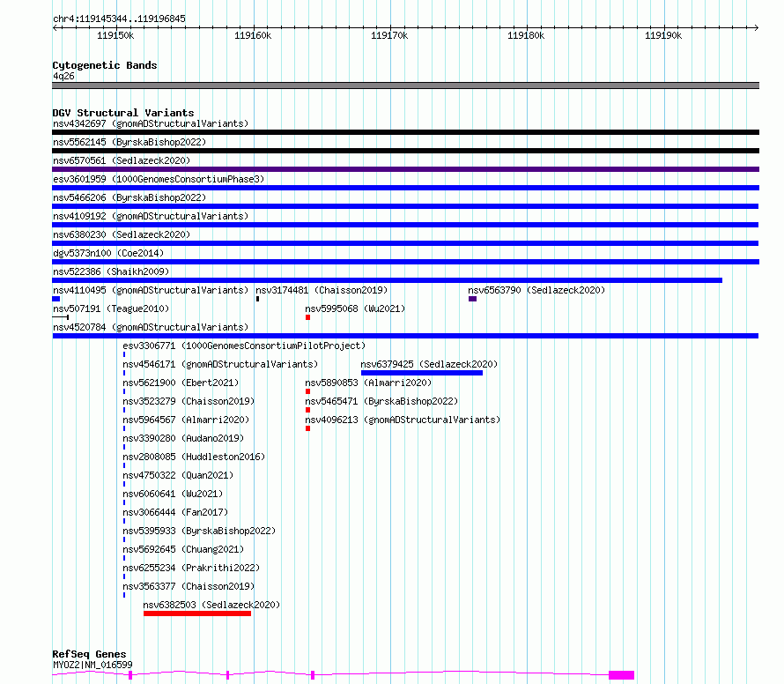Select dgv5373n100 Coe2014 variant
This screenshot has height=684, width=784.
click(x=108, y=253)
